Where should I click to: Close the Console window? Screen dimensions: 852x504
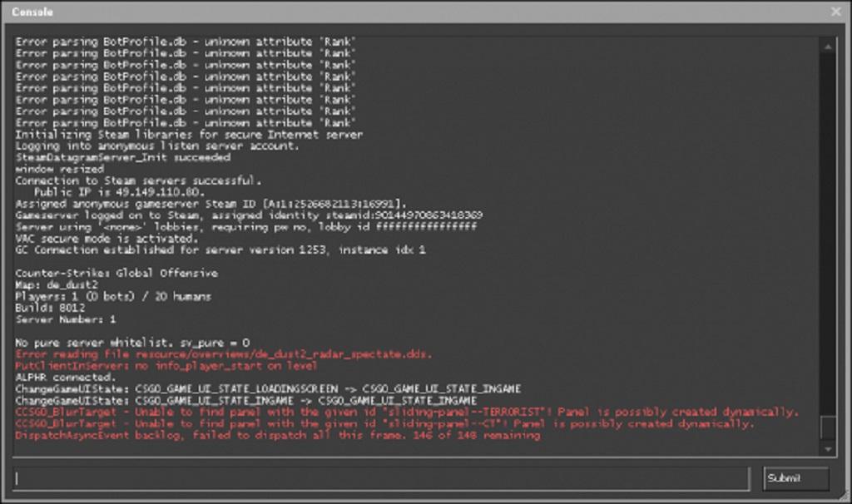(x=835, y=12)
